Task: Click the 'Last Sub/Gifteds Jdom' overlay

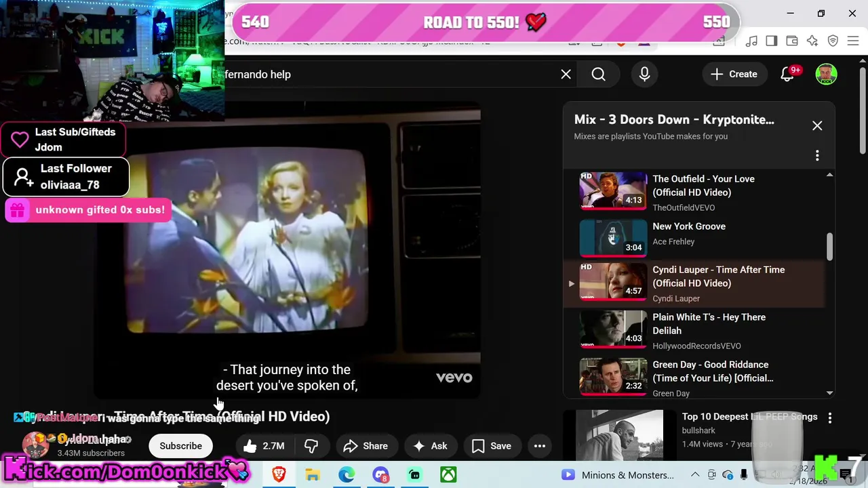Action: tap(62, 140)
